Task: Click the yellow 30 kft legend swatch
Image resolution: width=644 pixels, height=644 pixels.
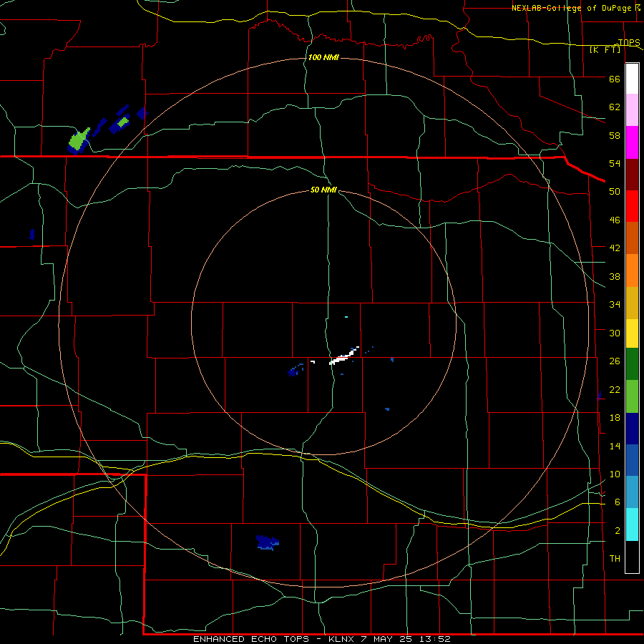Action: coord(632,333)
